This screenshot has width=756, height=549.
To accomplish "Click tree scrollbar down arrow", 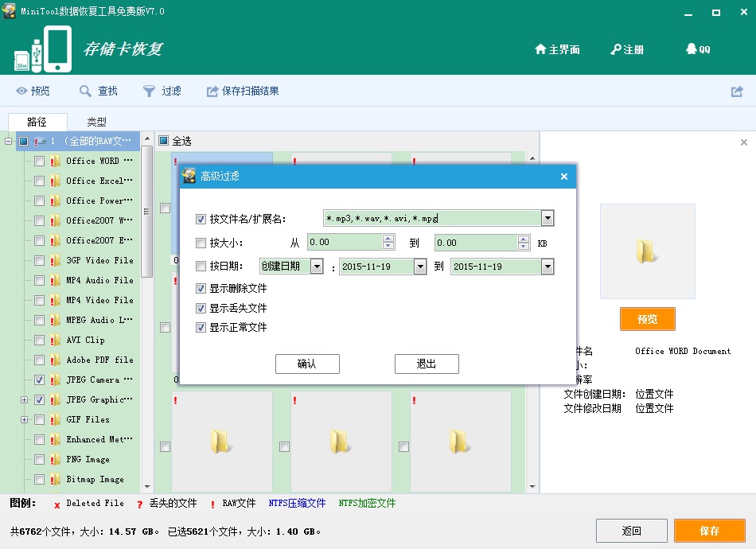I will click(147, 487).
